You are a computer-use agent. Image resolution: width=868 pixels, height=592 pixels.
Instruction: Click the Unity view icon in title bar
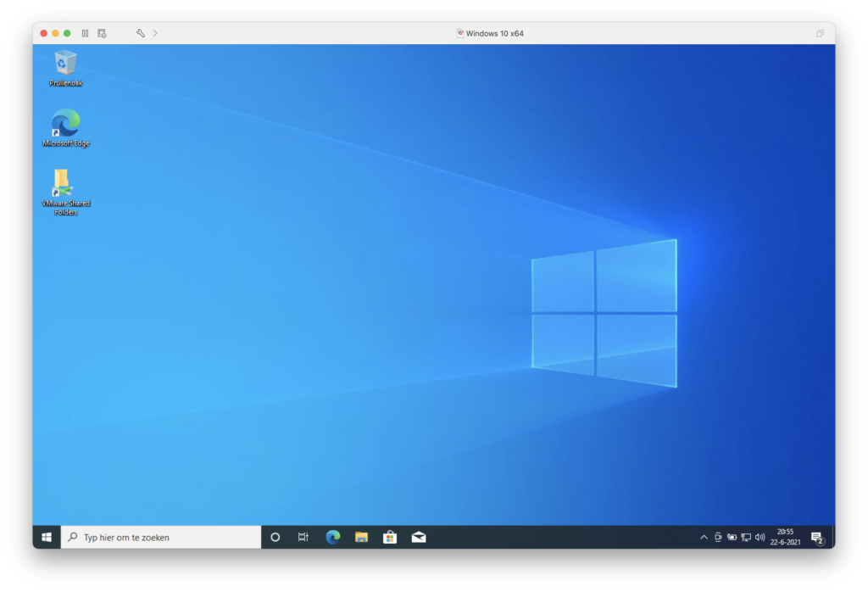point(820,33)
